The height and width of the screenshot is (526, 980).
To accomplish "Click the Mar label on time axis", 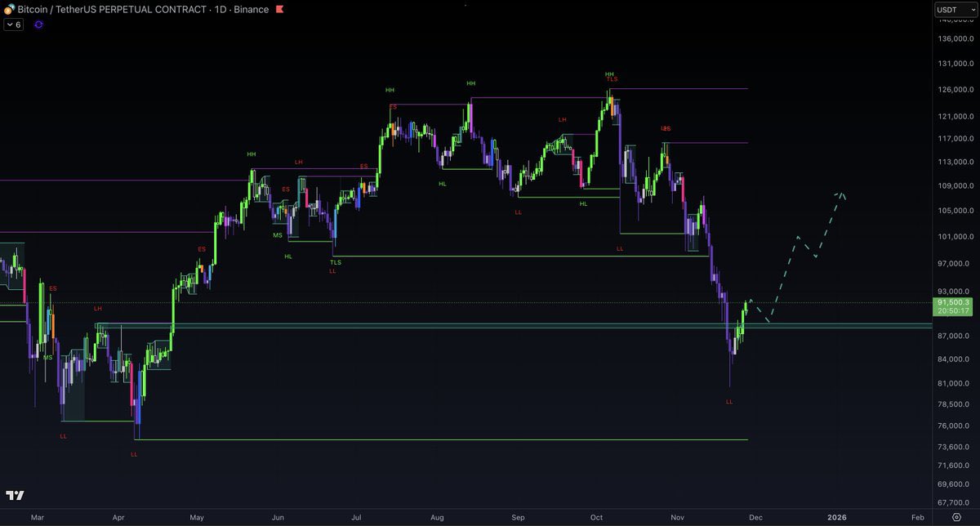I will click(37, 517).
